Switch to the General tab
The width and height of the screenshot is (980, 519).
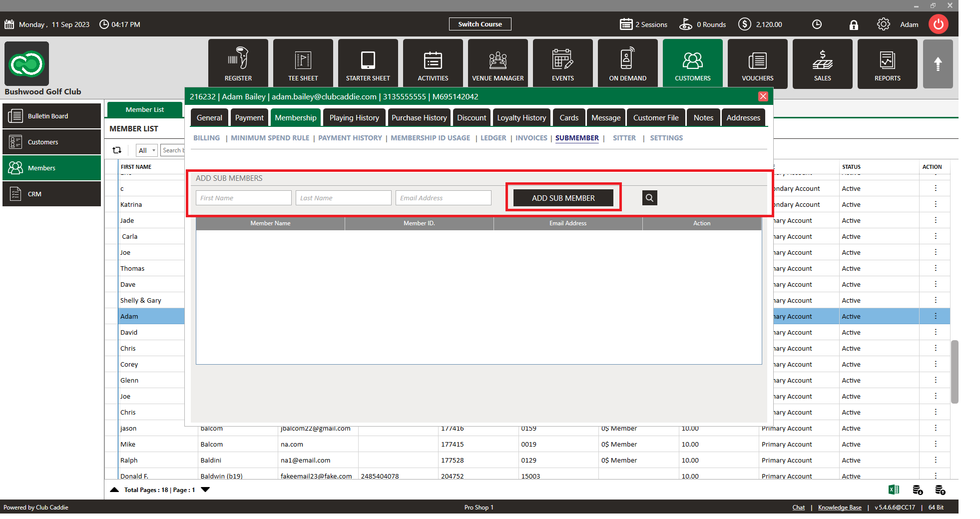click(209, 117)
